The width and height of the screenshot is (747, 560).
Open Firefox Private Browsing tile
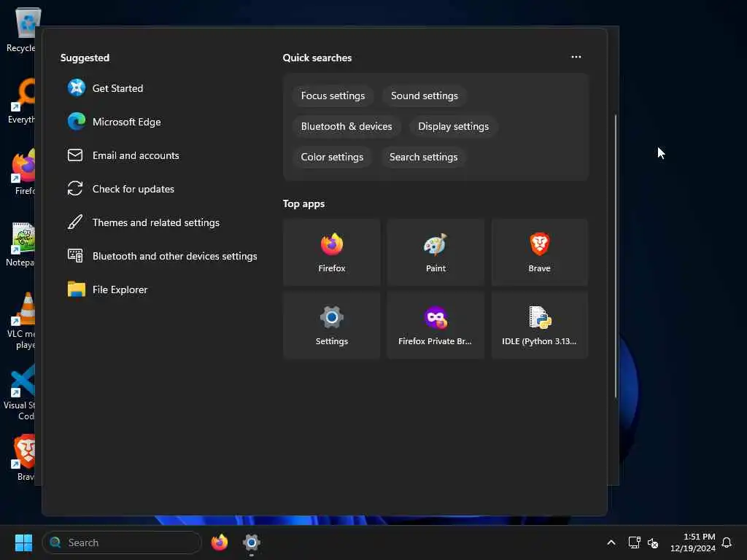click(436, 325)
